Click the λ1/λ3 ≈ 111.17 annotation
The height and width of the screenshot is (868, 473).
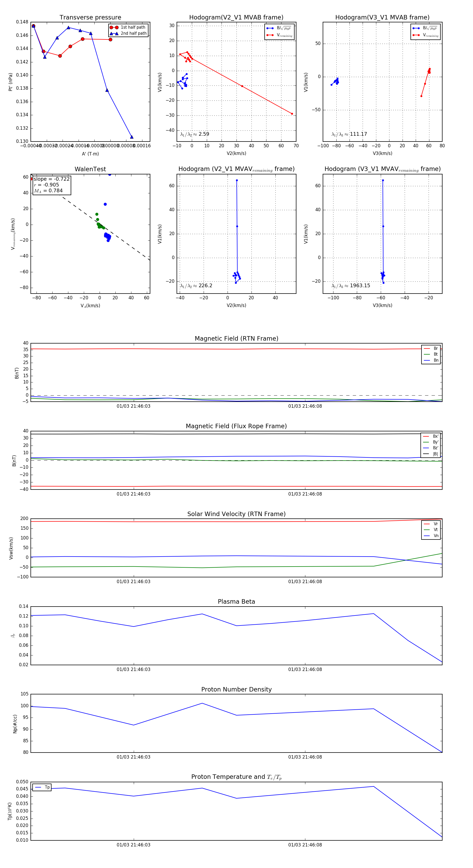click(x=349, y=134)
